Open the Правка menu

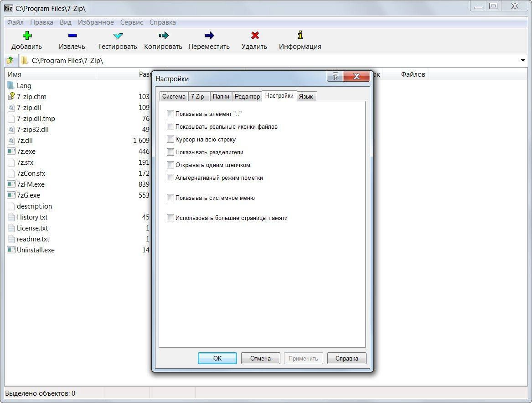pyautogui.click(x=42, y=22)
